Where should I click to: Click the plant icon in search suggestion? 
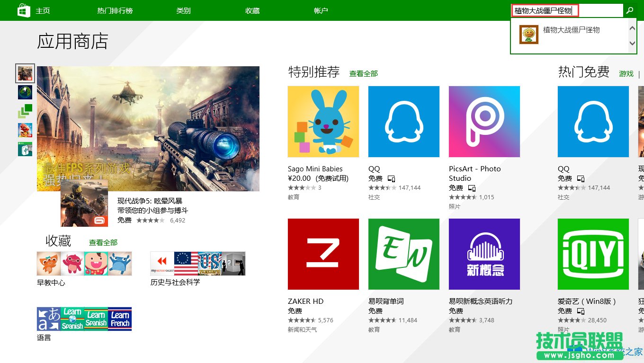coord(528,35)
